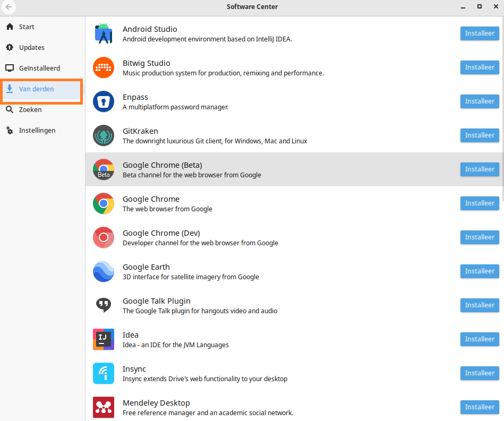Select the 'Google Earth' title text
Viewport: 504px width, 421px height.
146,267
